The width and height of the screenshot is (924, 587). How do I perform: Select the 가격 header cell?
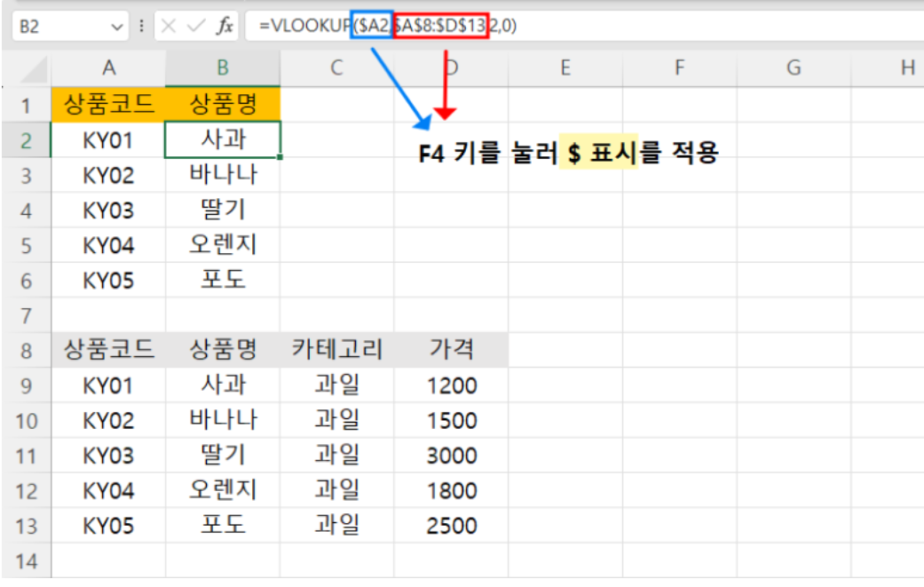(x=451, y=350)
